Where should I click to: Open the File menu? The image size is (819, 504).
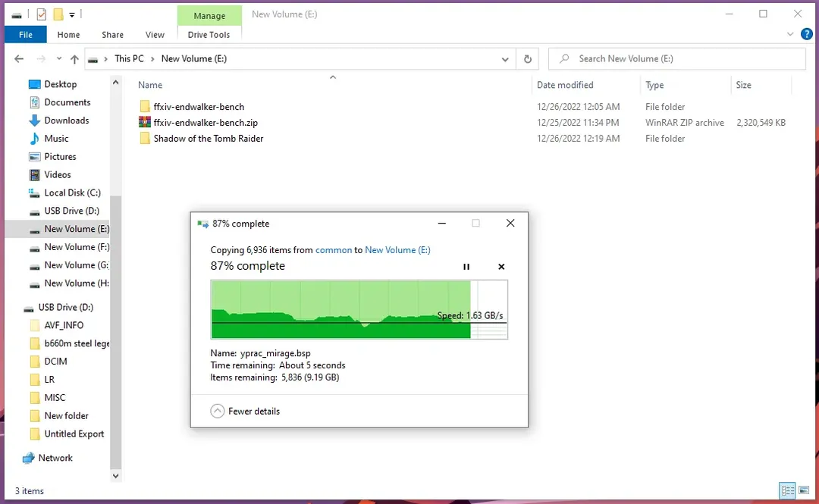pyautogui.click(x=26, y=35)
